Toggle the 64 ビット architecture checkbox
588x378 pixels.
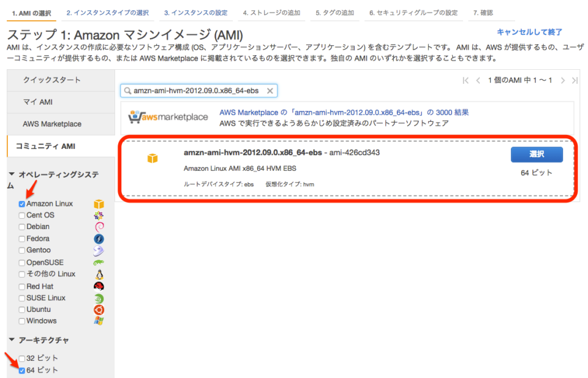[x=22, y=371]
